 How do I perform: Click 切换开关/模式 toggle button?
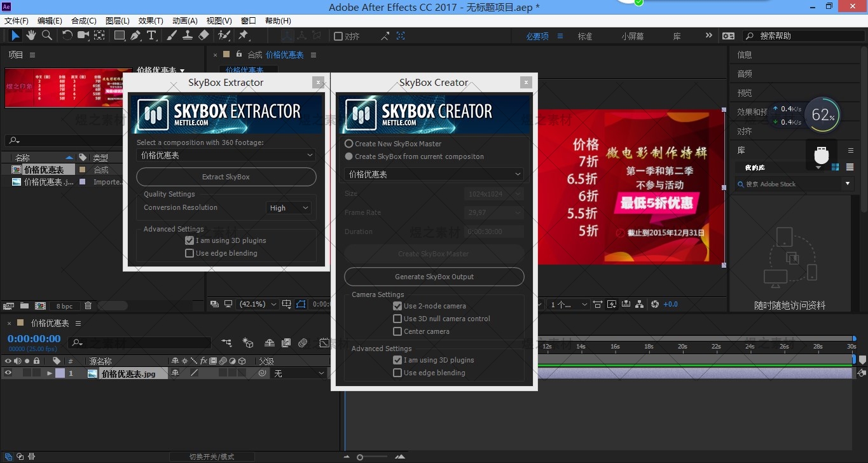pos(212,457)
